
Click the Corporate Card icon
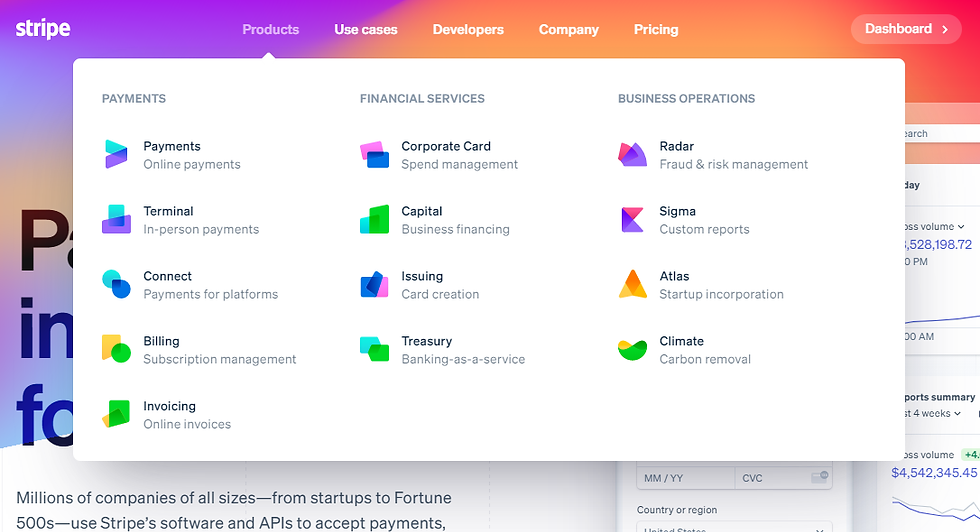(375, 154)
